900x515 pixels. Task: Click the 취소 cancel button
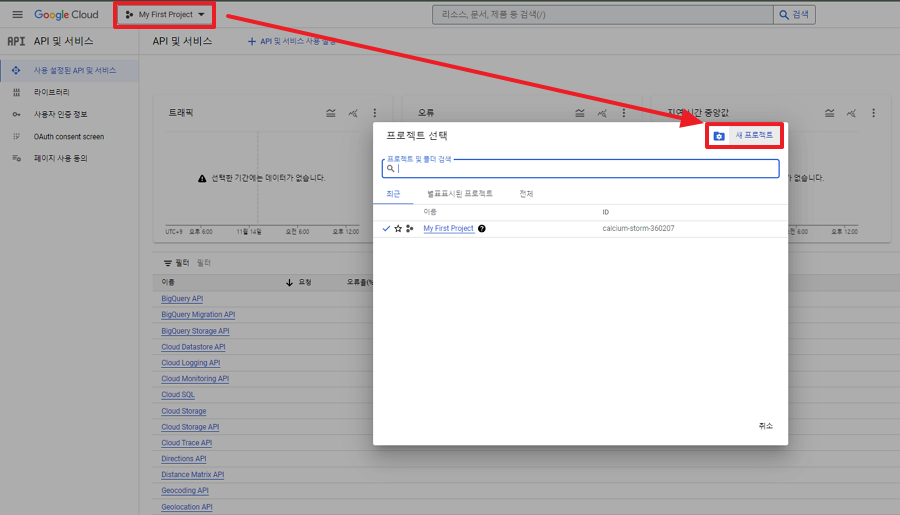(x=766, y=426)
